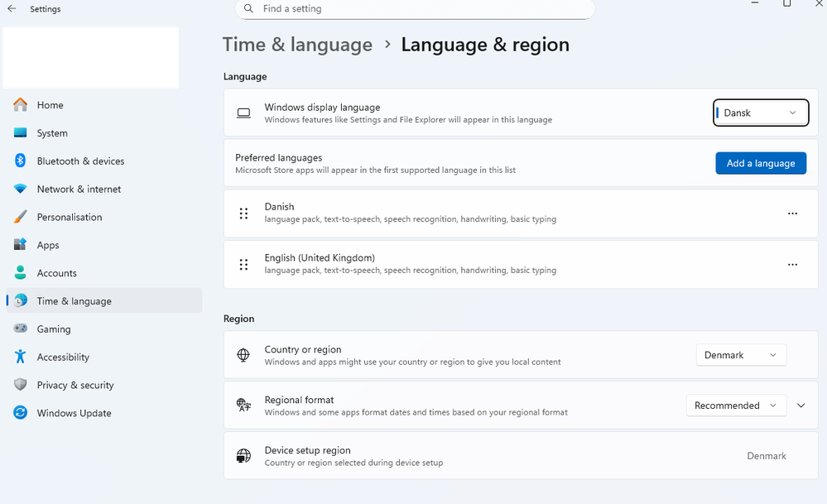
Task: Open the Country or region Denmark dropdown
Action: [x=741, y=355]
